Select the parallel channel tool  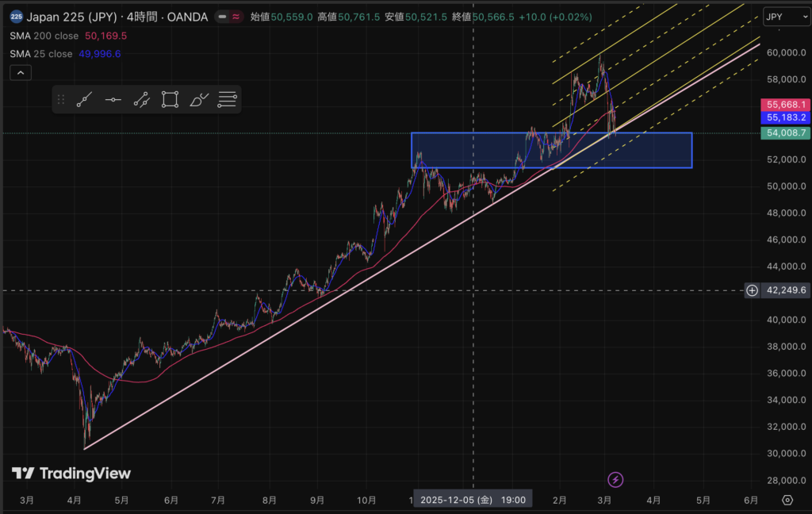(x=142, y=100)
